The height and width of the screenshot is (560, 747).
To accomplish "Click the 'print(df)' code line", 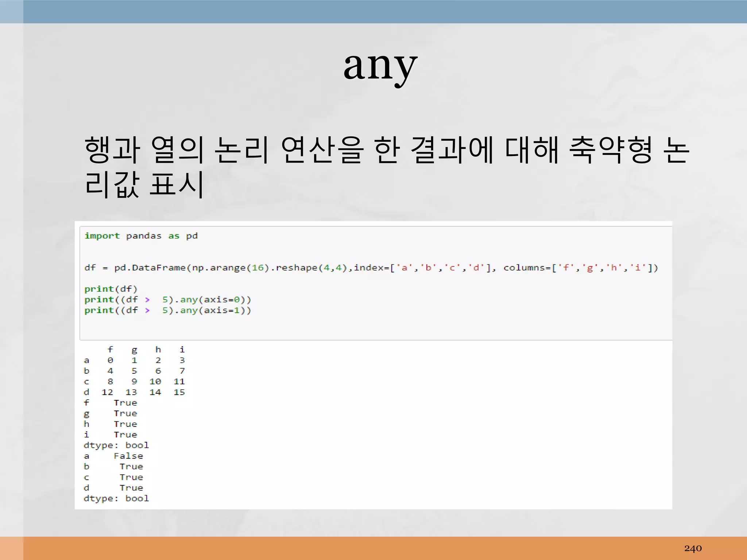I will point(111,289).
